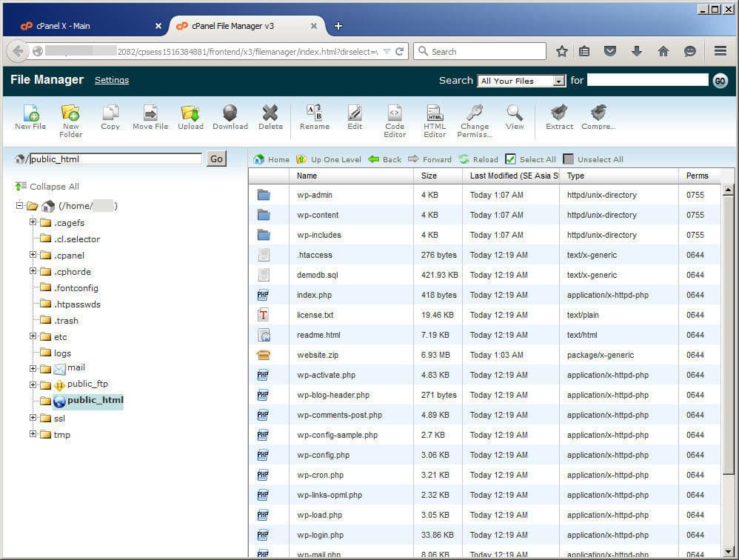This screenshot has height=560, width=739.
Task: Collapse the home directory tree node
Action: pyautogui.click(x=20, y=206)
